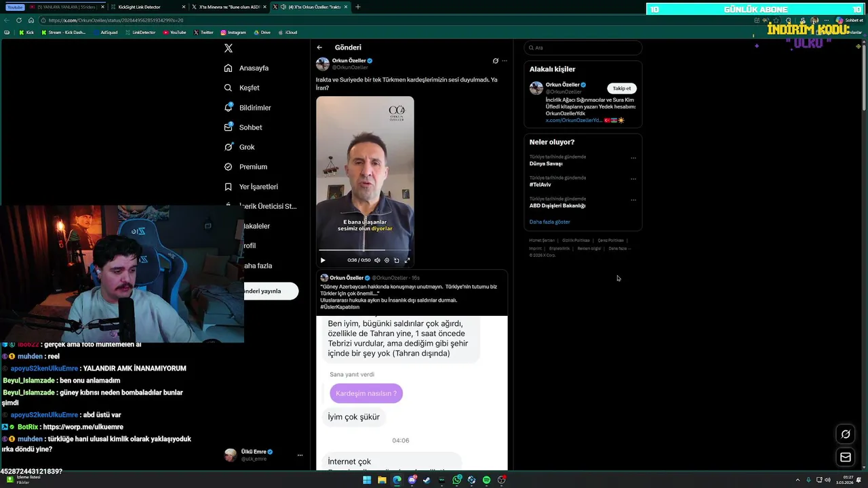868x488 pixels.
Task: Open more options for ABD Dışişleri trend
Action: pyautogui.click(x=633, y=200)
